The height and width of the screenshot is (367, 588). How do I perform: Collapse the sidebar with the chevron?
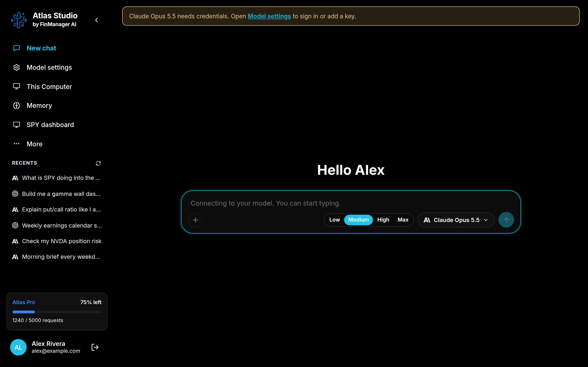pos(96,20)
